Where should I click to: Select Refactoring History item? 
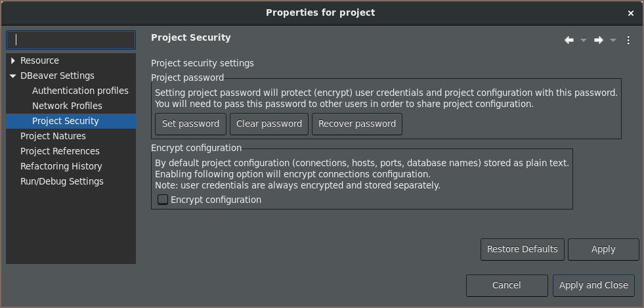point(61,166)
